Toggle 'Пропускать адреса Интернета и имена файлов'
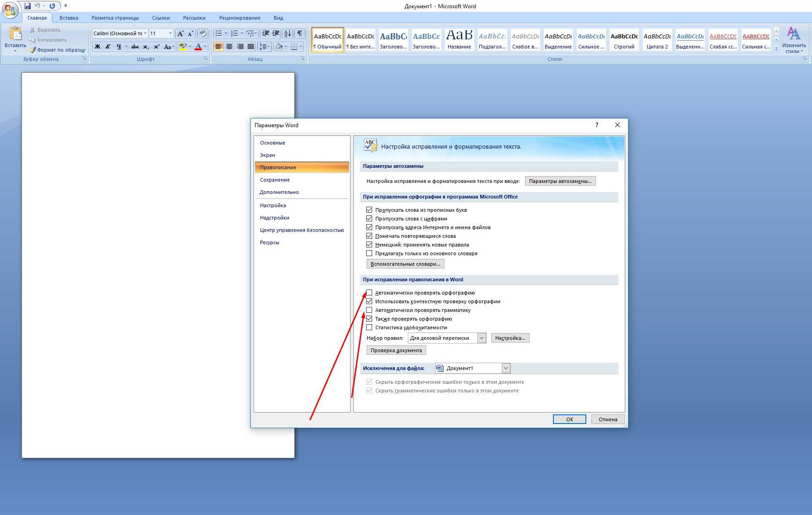This screenshot has width=812, height=515. [369, 227]
